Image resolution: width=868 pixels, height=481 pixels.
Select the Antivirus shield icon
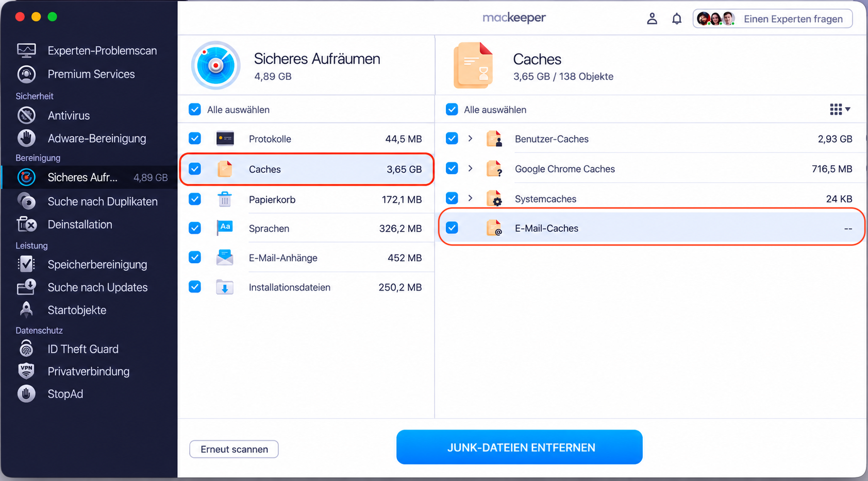(x=26, y=115)
